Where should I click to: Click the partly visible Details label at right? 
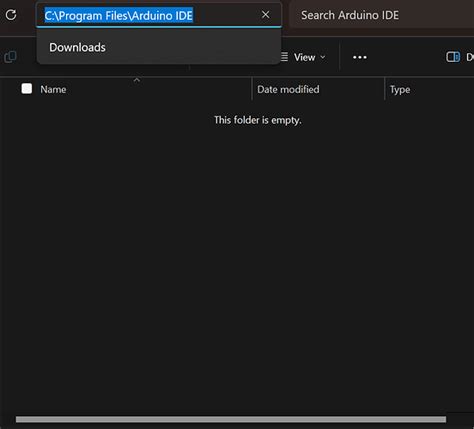(470, 57)
